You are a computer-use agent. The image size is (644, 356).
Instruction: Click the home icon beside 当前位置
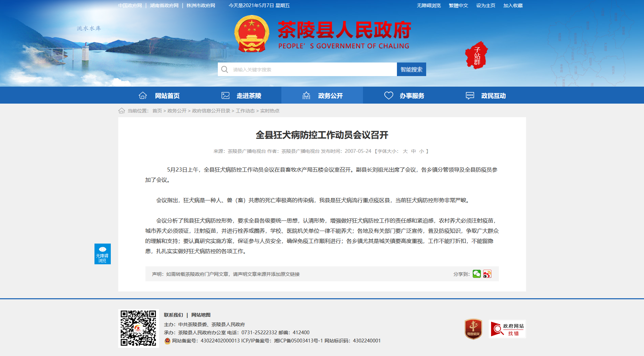click(122, 111)
